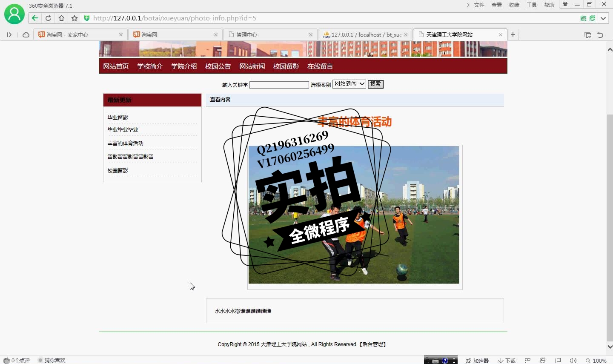
Task: Open 网站新闻 navigation link
Action: tap(252, 66)
